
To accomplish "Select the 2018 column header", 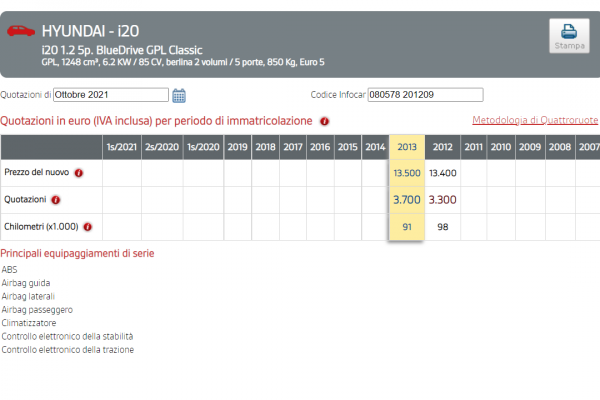I will (266, 147).
